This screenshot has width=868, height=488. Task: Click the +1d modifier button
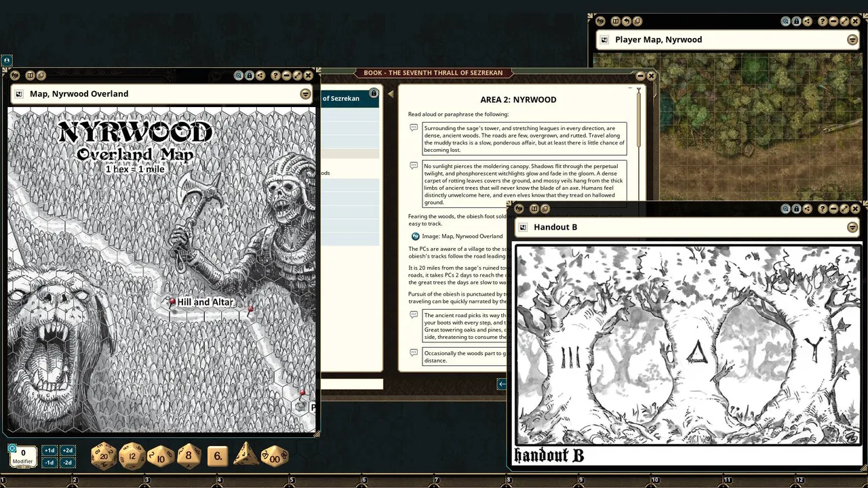[49, 451]
